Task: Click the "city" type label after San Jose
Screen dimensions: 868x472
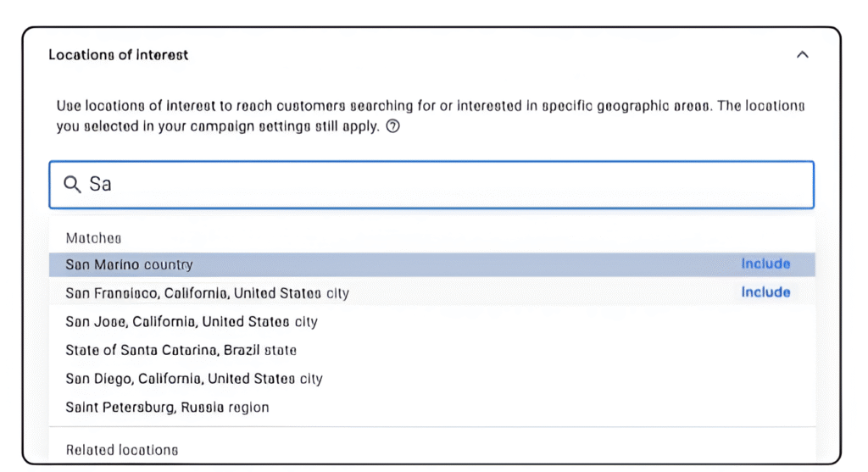Action: pyautogui.click(x=305, y=322)
